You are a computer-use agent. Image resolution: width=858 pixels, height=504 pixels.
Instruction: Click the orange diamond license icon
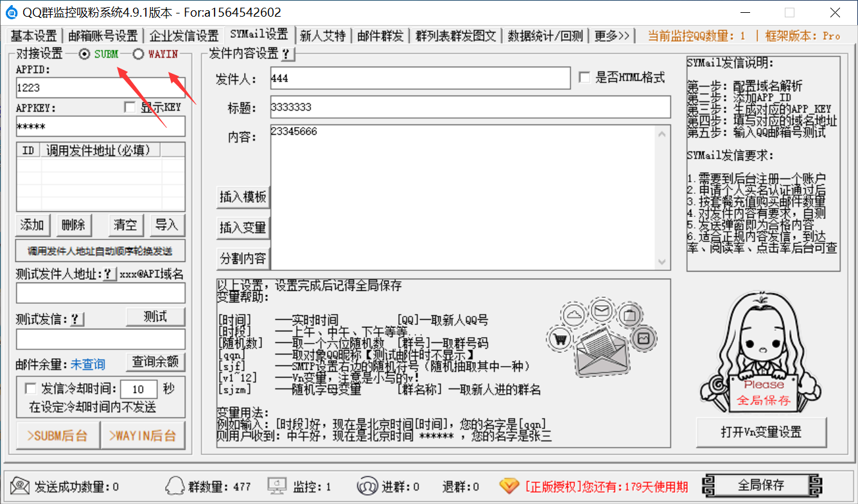(x=509, y=486)
